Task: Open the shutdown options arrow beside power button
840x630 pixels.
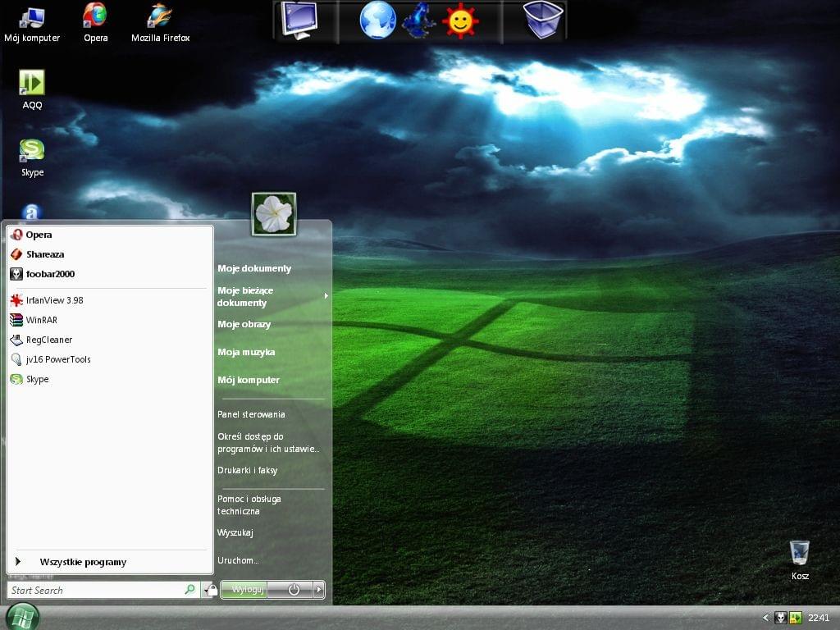Action: point(319,589)
